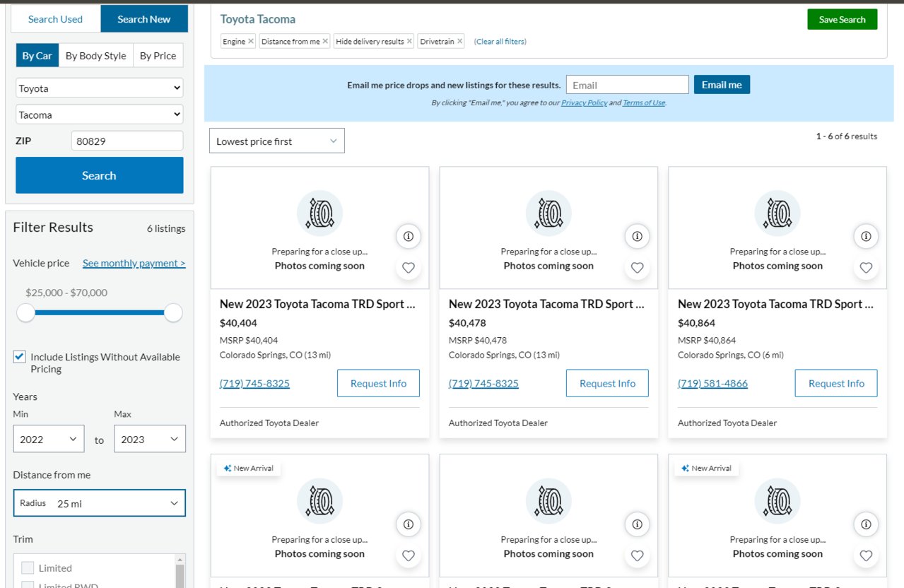Open info icon on $40,404 Tacoma card
Viewport: 904px width, 588px height.
coord(408,236)
